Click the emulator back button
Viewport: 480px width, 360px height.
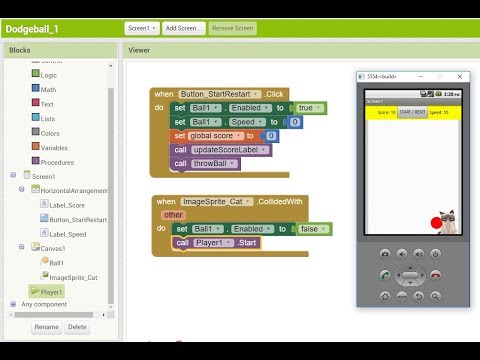tap(419, 296)
